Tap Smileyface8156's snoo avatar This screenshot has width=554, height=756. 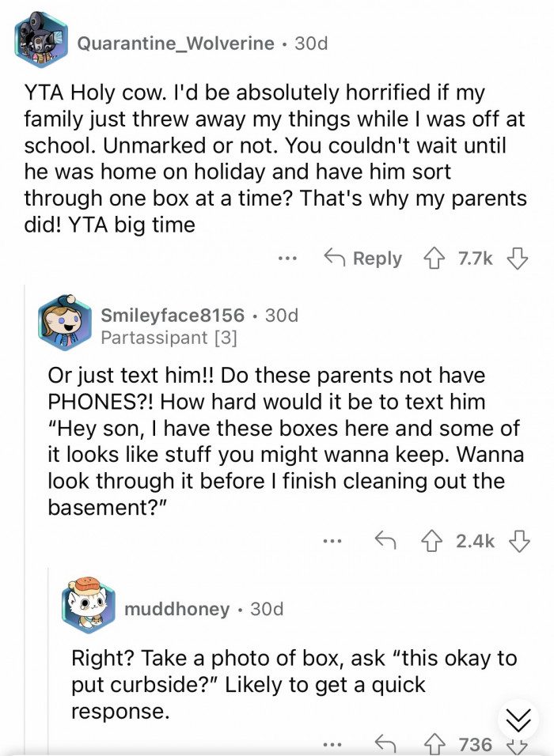65,324
